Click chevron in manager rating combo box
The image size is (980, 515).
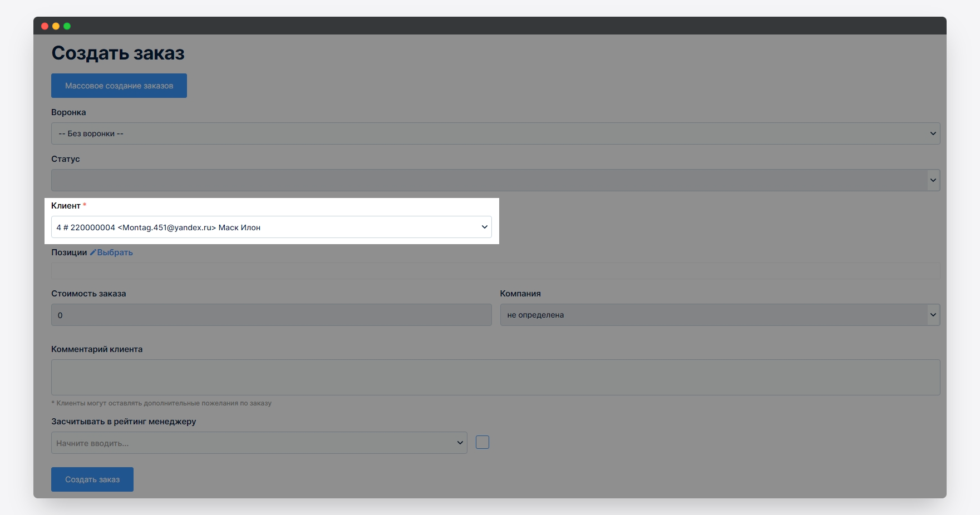click(x=460, y=443)
